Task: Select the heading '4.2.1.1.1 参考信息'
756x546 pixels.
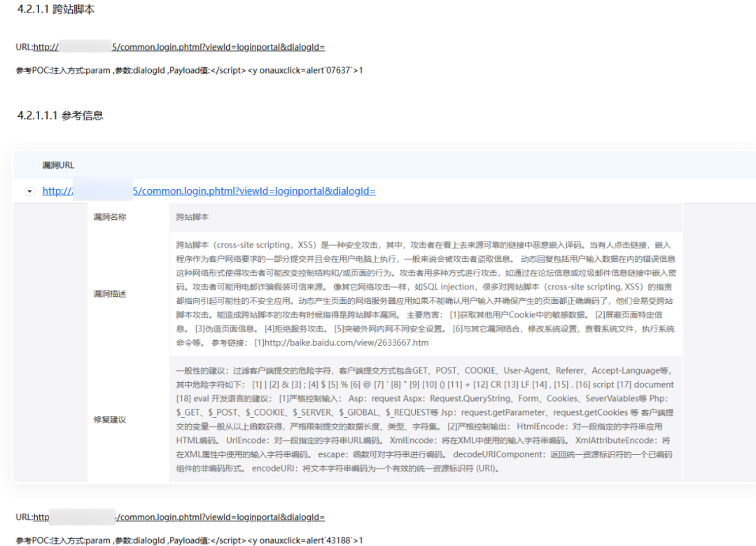Action: tap(60, 115)
